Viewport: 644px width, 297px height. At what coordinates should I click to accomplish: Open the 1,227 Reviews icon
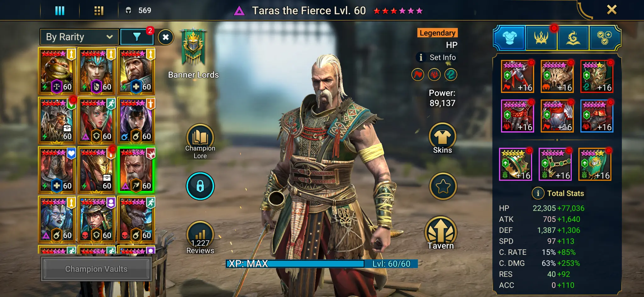(200, 235)
